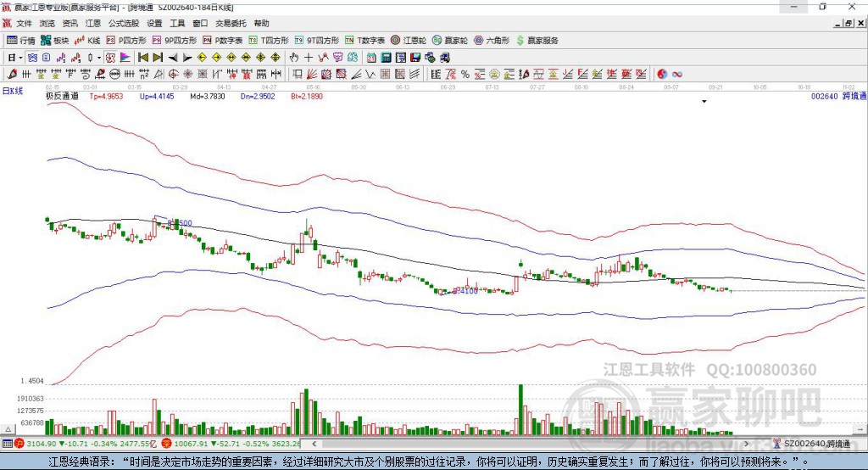Select the pencil draw tool
This screenshot has height=470, width=868.
pos(12,75)
